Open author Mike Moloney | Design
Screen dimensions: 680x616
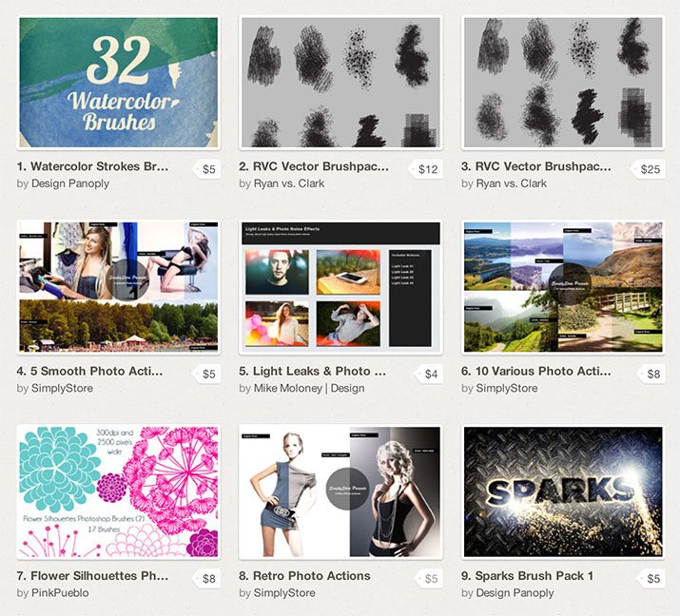point(309,388)
